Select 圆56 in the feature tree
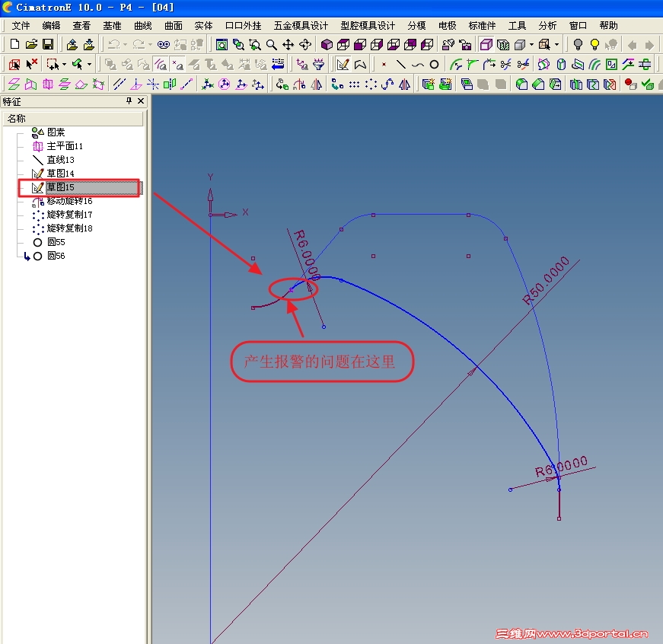This screenshot has width=663, height=644. pos(56,256)
